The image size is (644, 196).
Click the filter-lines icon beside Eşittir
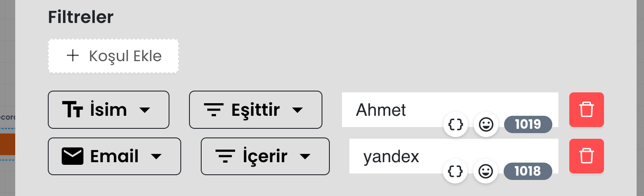click(x=214, y=110)
